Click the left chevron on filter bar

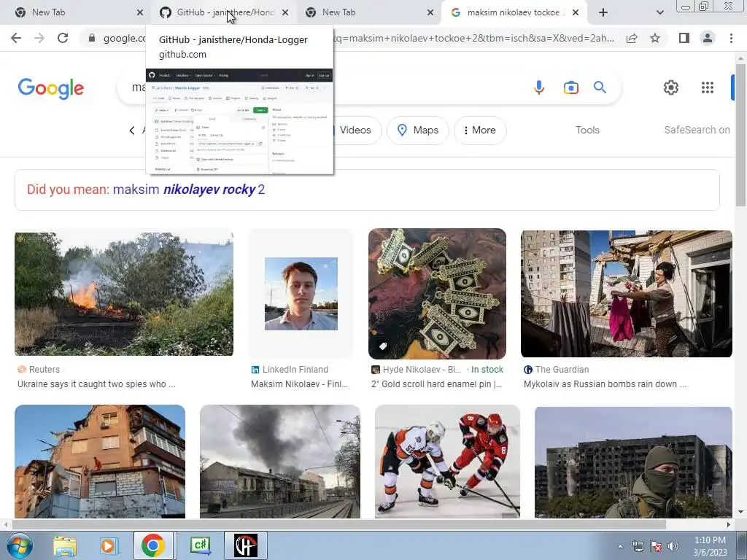[x=132, y=130]
